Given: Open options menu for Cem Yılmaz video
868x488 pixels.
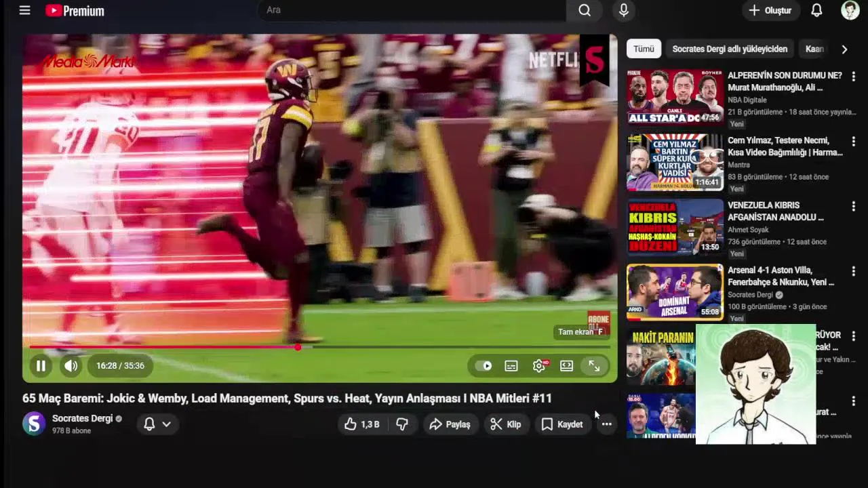Looking at the screenshot, I should [x=853, y=142].
